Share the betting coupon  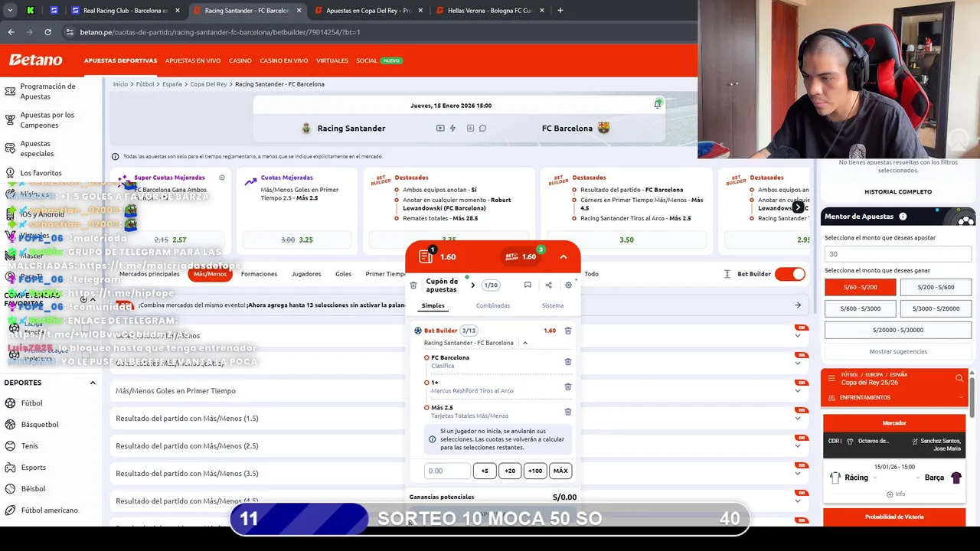point(548,285)
